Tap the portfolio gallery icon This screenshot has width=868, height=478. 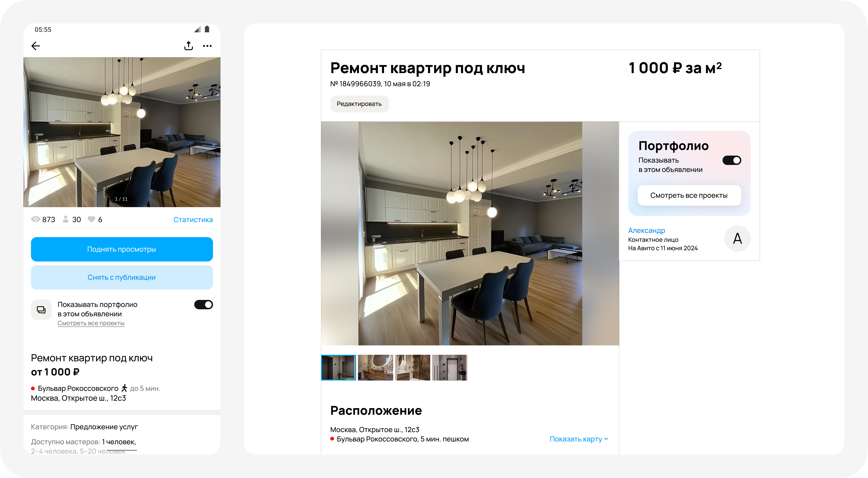click(41, 310)
